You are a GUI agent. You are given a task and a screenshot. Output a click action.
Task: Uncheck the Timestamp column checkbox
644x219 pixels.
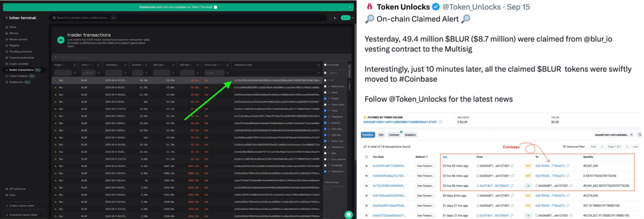pos(325,117)
